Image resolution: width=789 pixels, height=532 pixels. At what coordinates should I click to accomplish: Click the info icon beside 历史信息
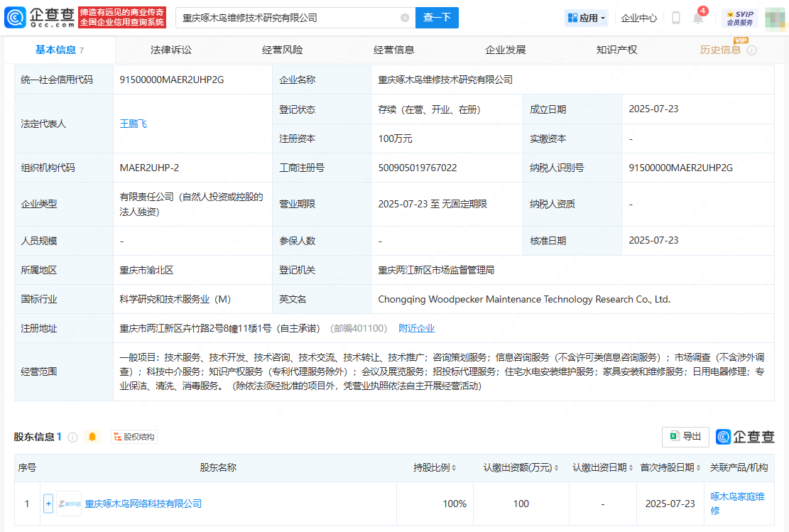click(752, 50)
